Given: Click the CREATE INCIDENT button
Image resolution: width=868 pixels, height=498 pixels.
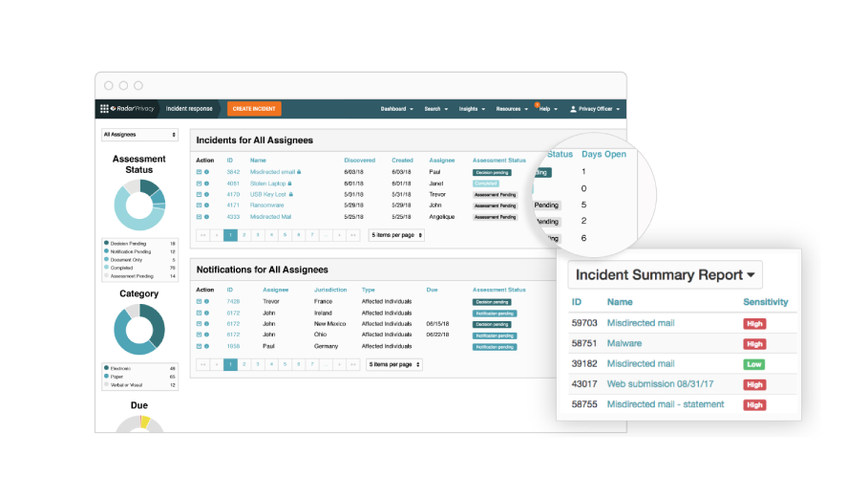Looking at the screenshot, I should pos(254,109).
